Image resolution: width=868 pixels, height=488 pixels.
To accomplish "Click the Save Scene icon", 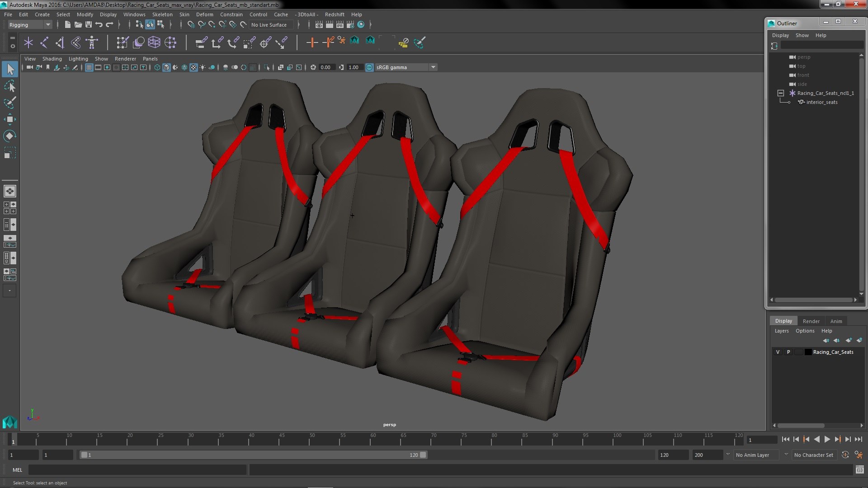I will [88, 24].
